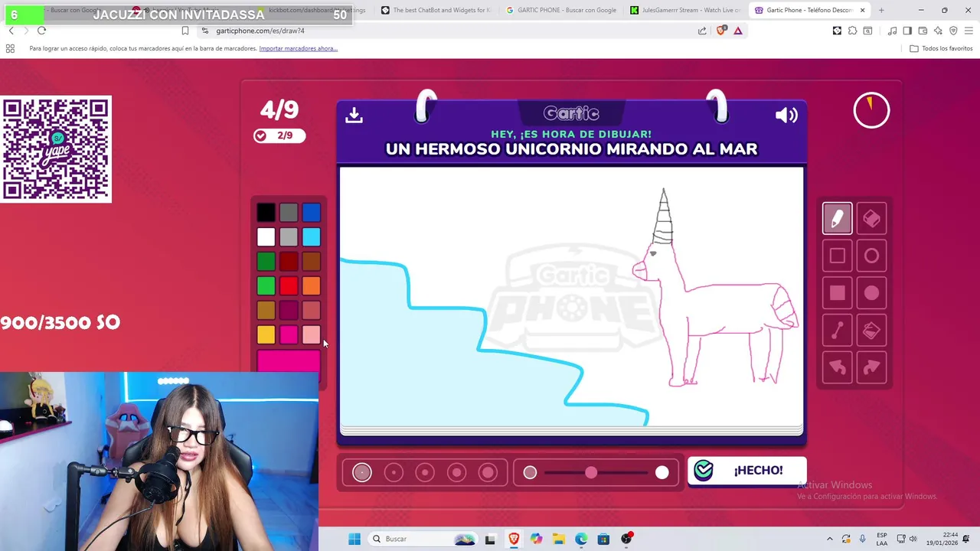The width and height of the screenshot is (980, 551).
Task: Open a new browser tab
Action: [881, 10]
